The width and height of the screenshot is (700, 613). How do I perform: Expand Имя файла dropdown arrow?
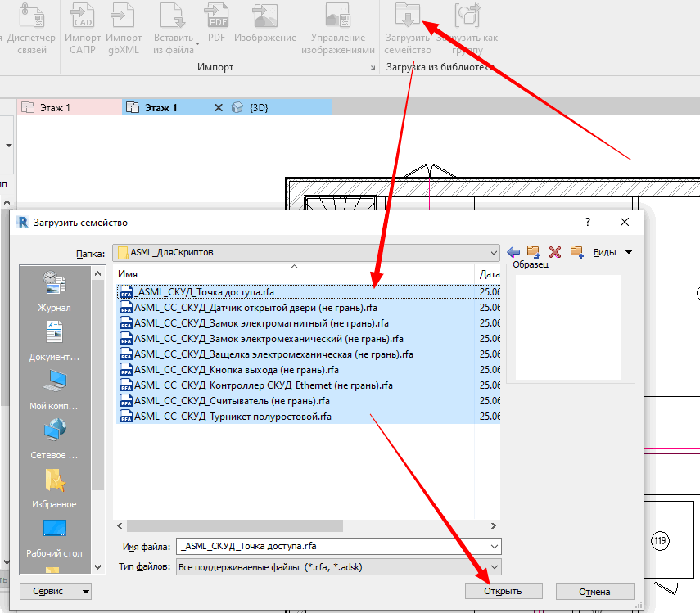click(x=495, y=546)
